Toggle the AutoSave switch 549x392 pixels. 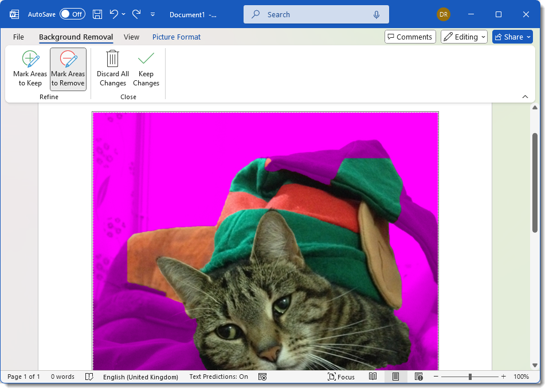72,14
